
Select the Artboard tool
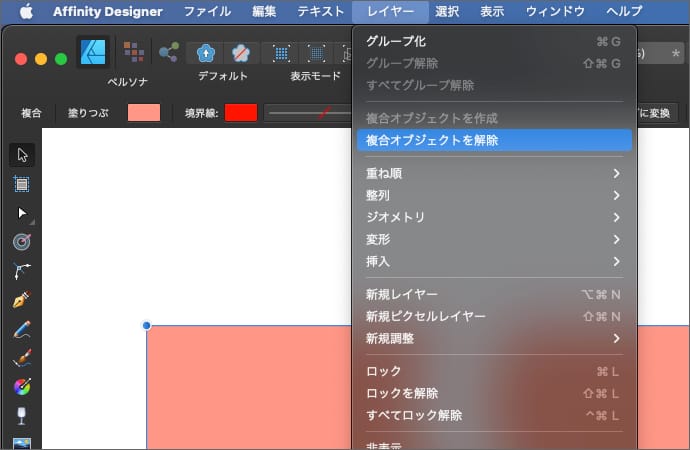(22, 184)
